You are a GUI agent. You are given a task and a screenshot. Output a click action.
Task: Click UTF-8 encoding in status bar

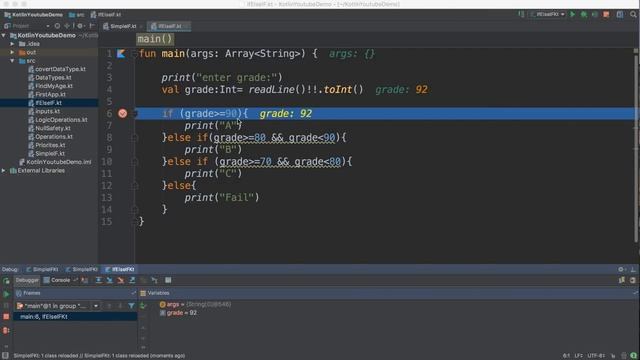[x=596, y=356]
